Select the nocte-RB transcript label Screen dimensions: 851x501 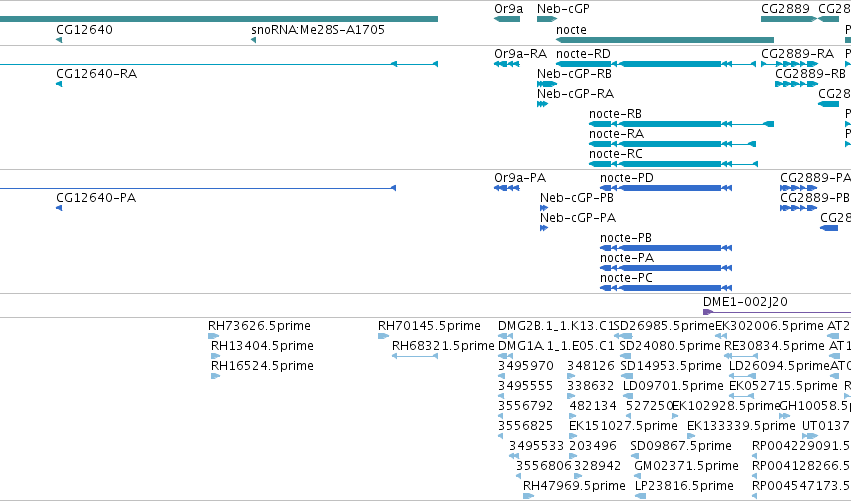[x=615, y=114]
